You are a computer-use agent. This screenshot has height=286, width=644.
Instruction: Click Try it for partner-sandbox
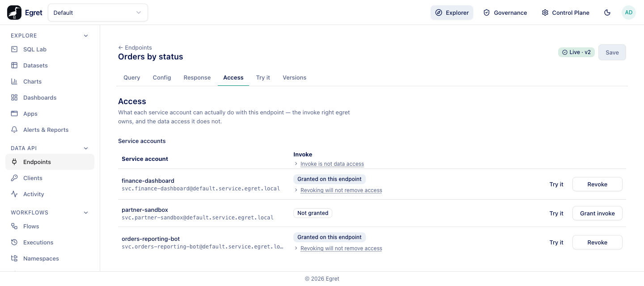pos(556,213)
